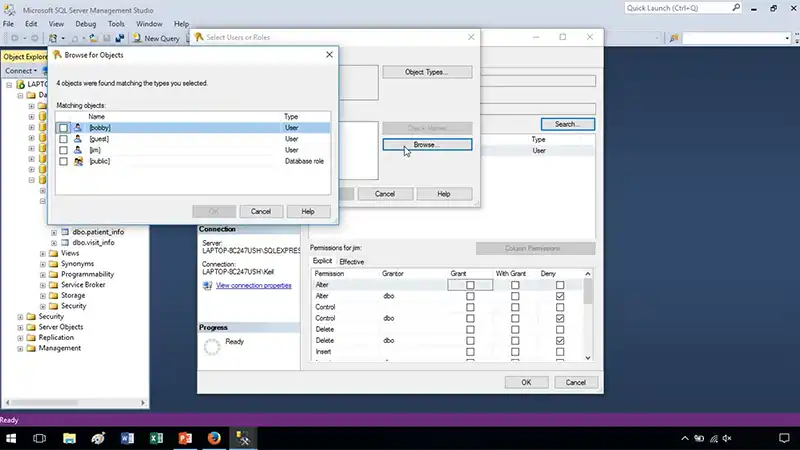The width and height of the screenshot is (800, 450).
Task: Expand the dbo.patient_info table node
Action: coord(54,232)
